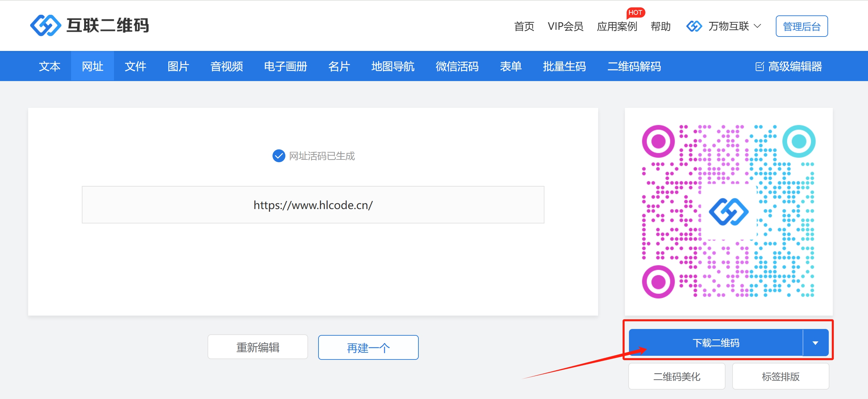Click the logo in QR code center
The width and height of the screenshot is (868, 399).
(x=729, y=212)
